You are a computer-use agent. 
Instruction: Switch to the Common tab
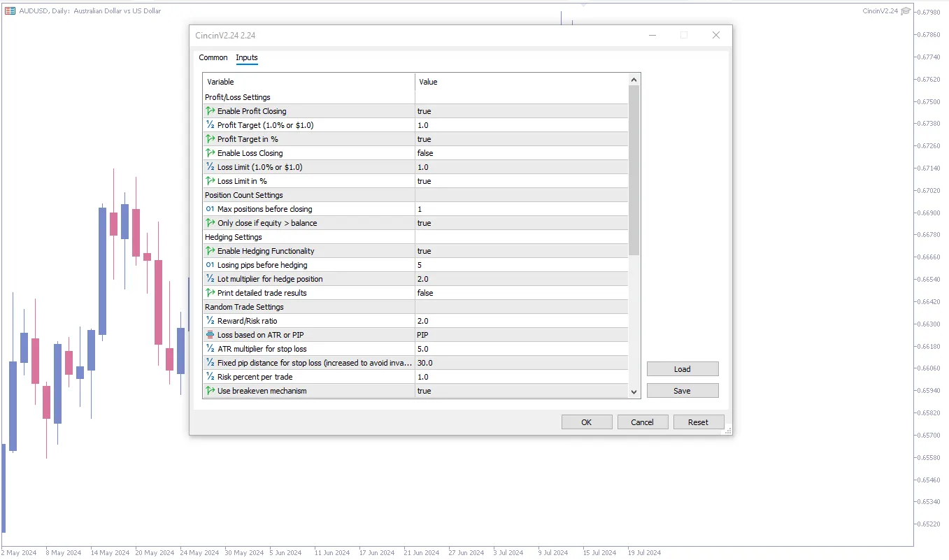tap(213, 58)
